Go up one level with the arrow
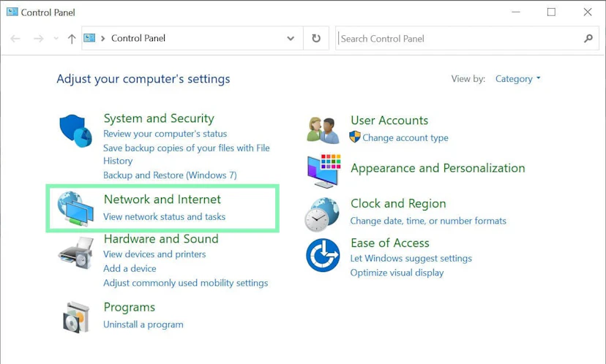606x364 pixels. click(72, 38)
